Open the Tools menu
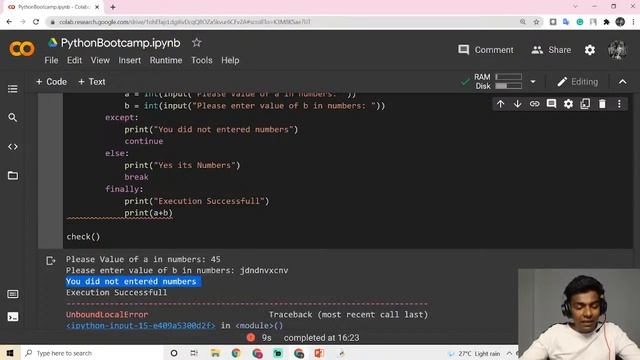Viewport: 640px width, 360px height. (202, 60)
